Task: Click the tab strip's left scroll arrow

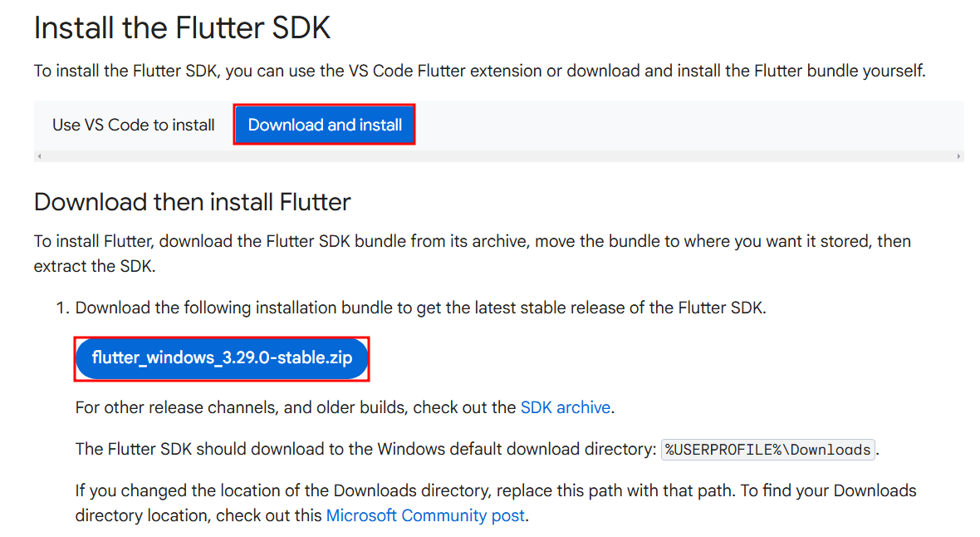Action: 39,156
